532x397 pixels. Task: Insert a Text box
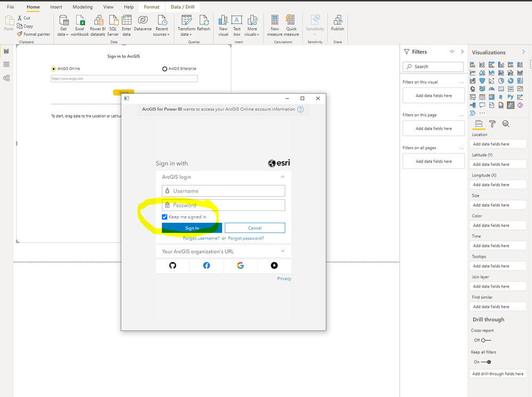236,25
